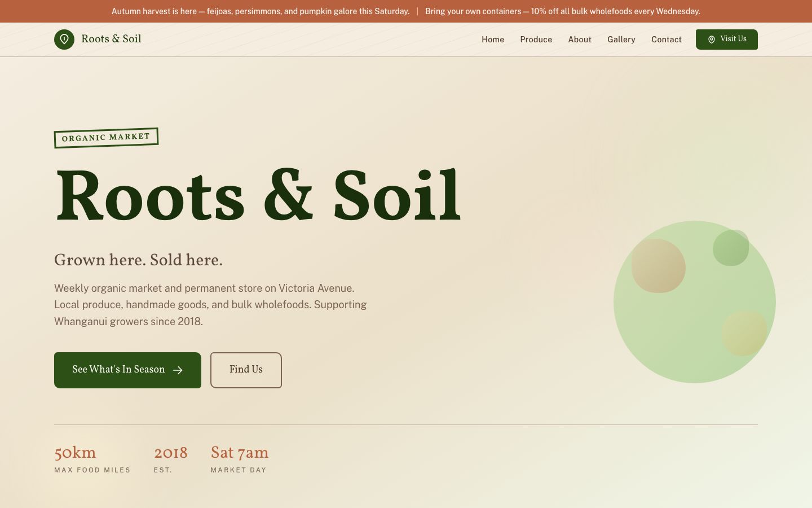Click the Visit Us button

click(x=727, y=40)
